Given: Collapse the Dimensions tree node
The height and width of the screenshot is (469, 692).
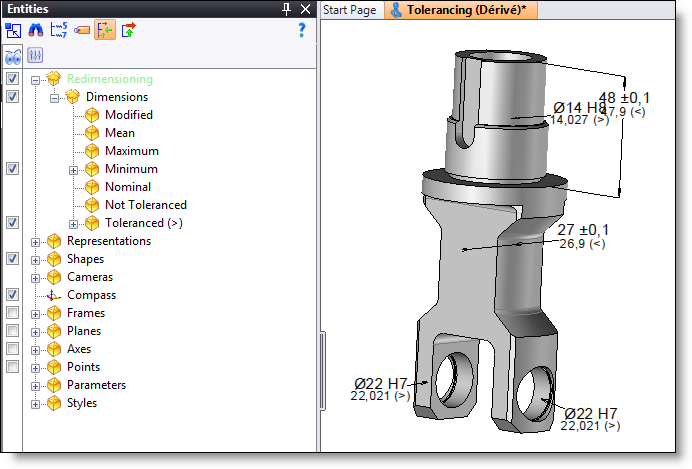Looking at the screenshot, I should (55, 97).
